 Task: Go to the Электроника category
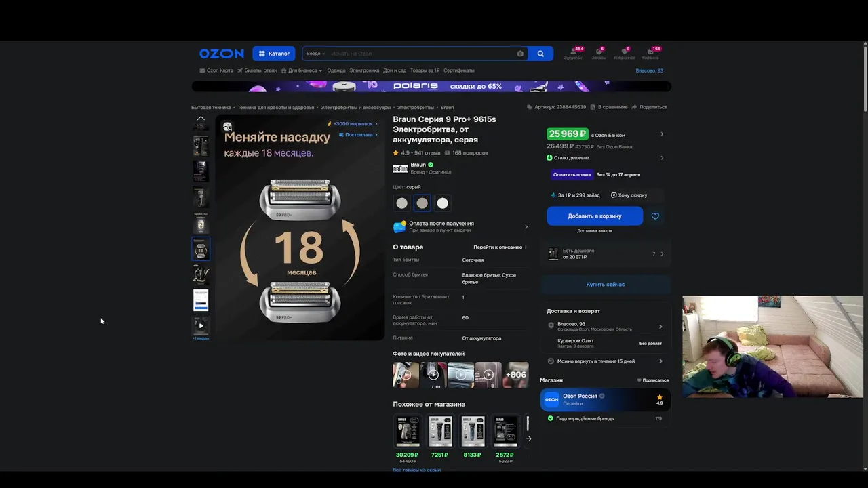364,70
